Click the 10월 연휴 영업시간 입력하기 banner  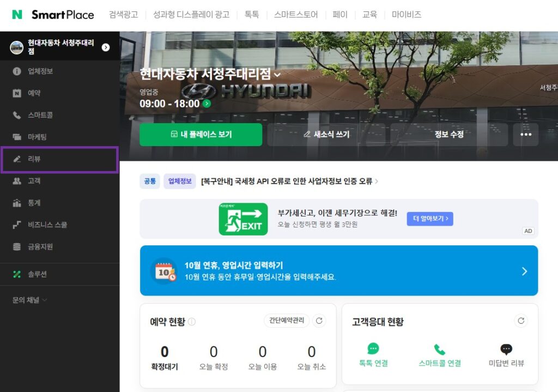338,271
